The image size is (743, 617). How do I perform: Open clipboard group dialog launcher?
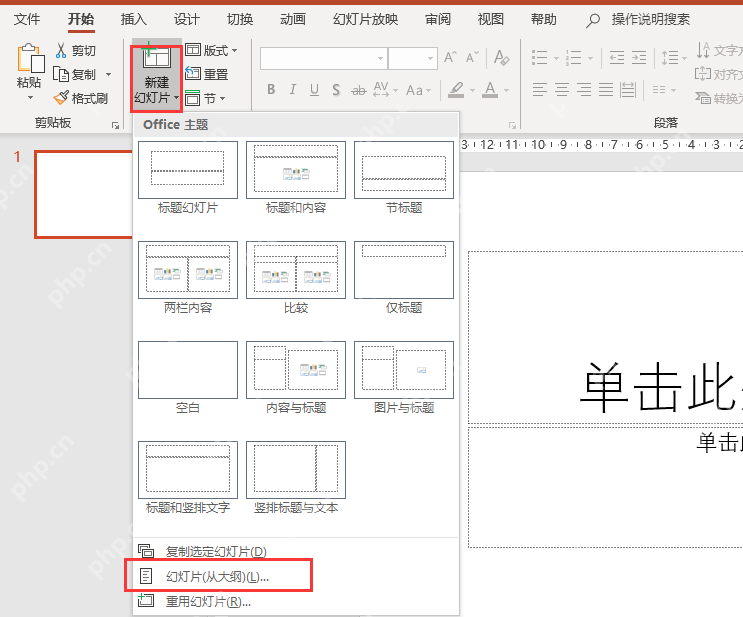pyautogui.click(x=115, y=125)
